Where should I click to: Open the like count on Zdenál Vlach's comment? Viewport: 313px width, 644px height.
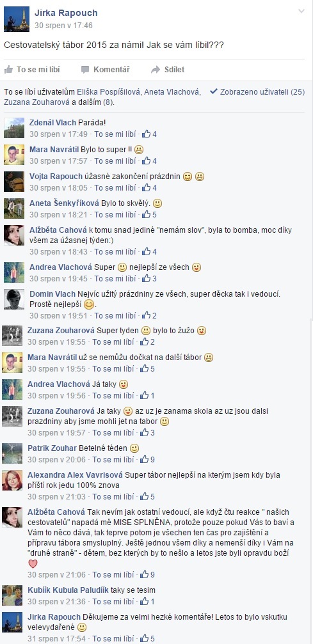point(149,134)
